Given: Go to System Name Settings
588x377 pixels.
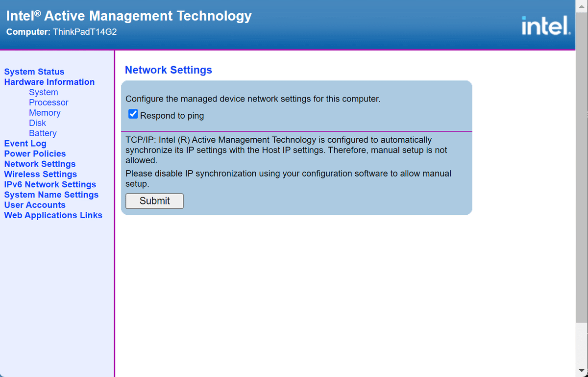Looking at the screenshot, I should click(x=51, y=195).
